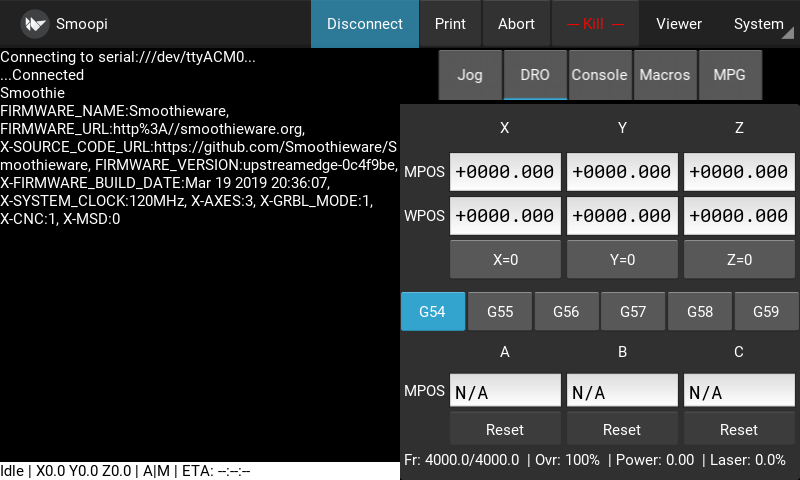The image size is (800, 480).
Task: Click the B axis MPOS field
Action: [x=622, y=391]
